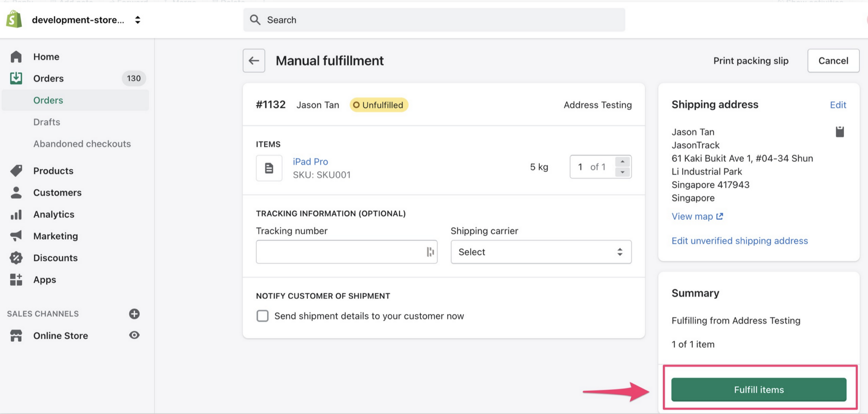Decrease item quantity with down arrow
The width and height of the screenshot is (868, 414).
(x=622, y=172)
